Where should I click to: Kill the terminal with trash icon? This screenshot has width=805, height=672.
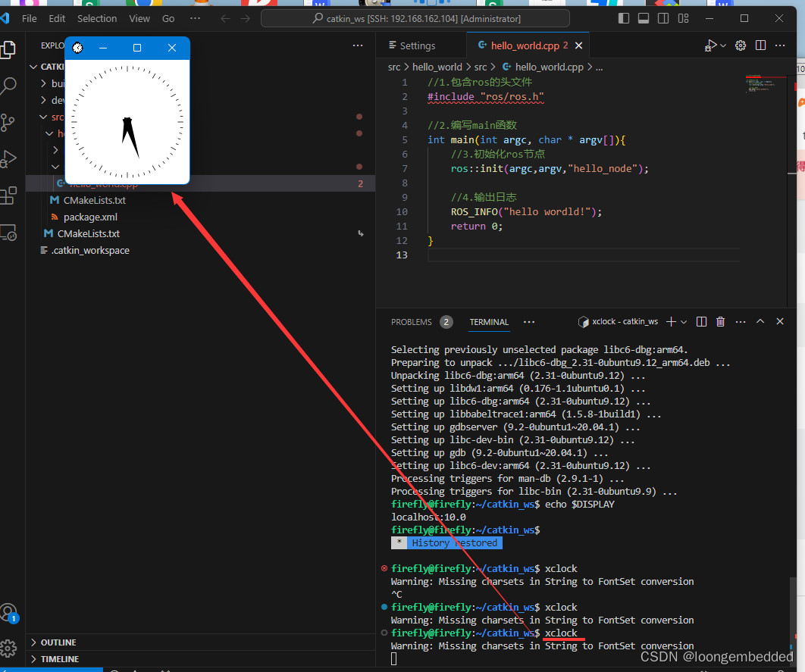(720, 322)
